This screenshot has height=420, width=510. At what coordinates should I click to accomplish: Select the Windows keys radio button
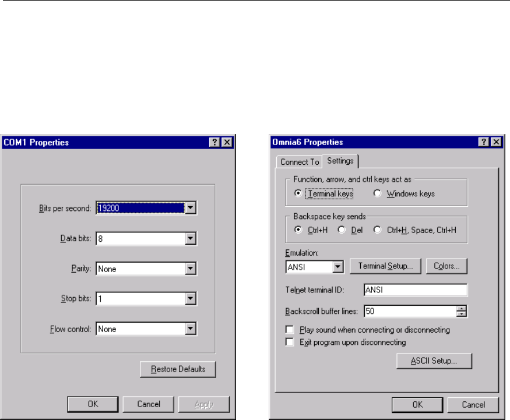pyautogui.click(x=377, y=193)
